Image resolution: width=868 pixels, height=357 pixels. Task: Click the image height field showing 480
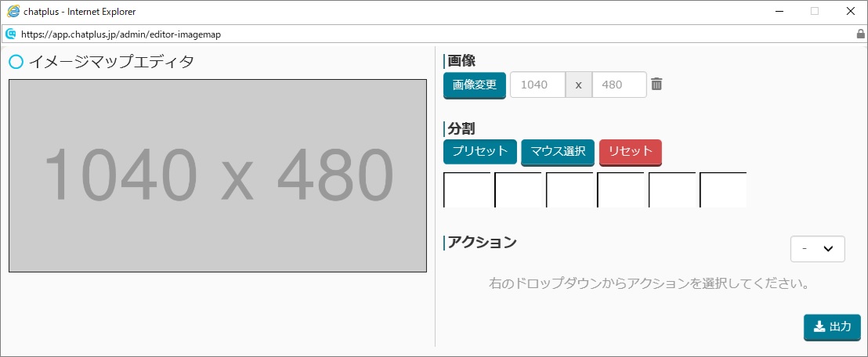pyautogui.click(x=619, y=85)
